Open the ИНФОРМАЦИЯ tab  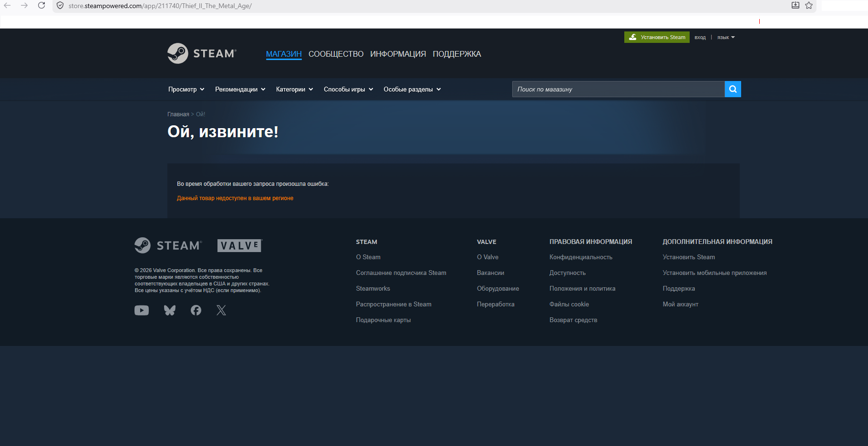pos(398,54)
